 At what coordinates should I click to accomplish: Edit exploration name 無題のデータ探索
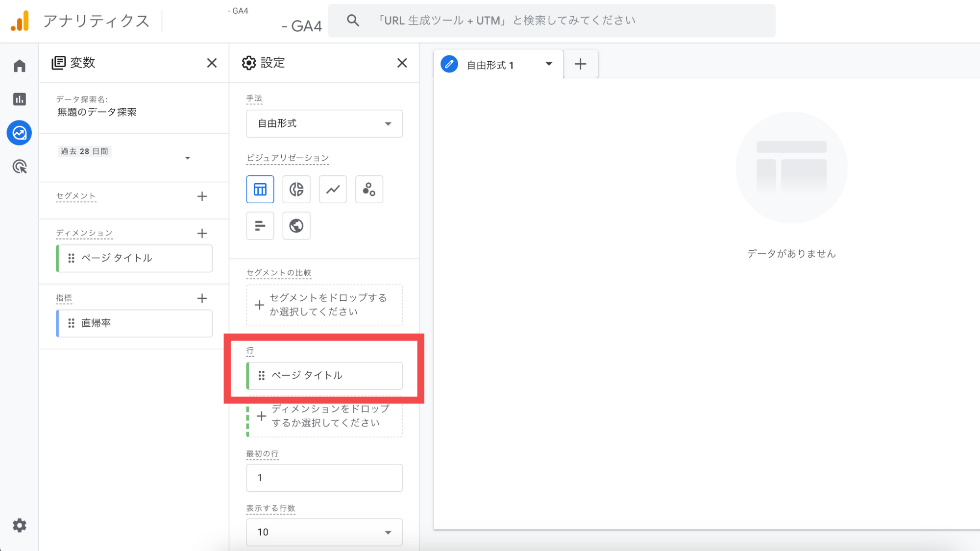pyautogui.click(x=97, y=112)
